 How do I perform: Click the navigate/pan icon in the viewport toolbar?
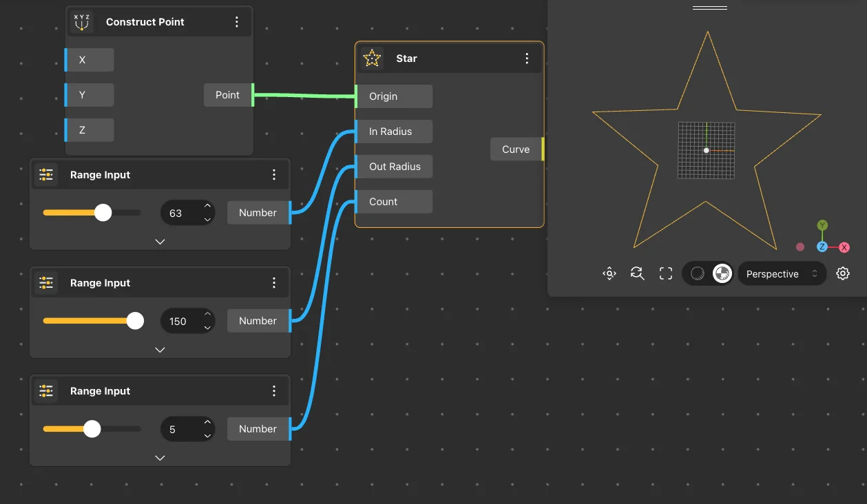click(x=609, y=273)
